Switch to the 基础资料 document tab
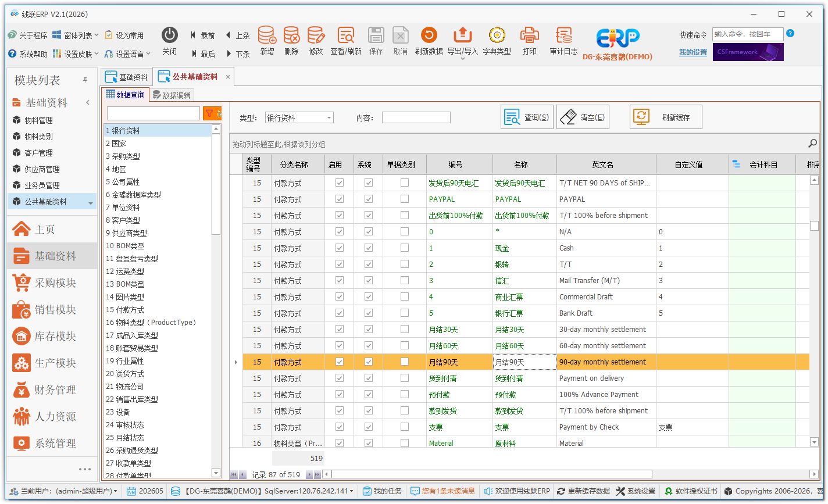The image size is (828, 504). click(x=126, y=77)
